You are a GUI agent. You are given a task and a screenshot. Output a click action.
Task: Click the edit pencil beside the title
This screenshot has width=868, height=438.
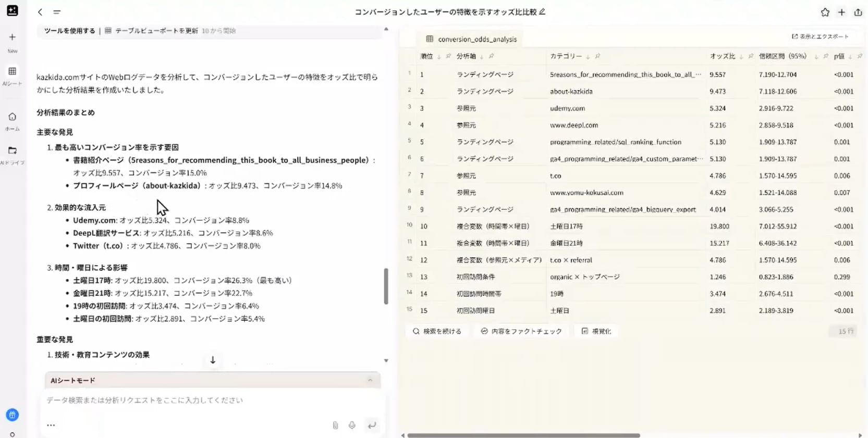542,11
